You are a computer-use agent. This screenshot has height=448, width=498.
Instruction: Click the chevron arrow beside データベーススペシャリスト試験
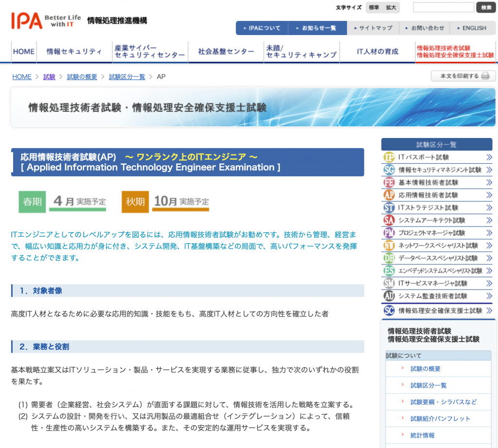click(489, 258)
